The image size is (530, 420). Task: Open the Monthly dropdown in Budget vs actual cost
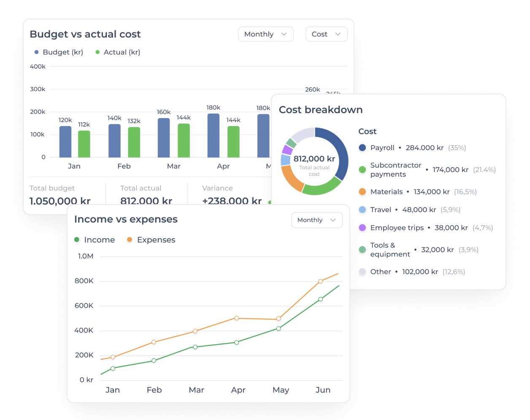tap(266, 34)
